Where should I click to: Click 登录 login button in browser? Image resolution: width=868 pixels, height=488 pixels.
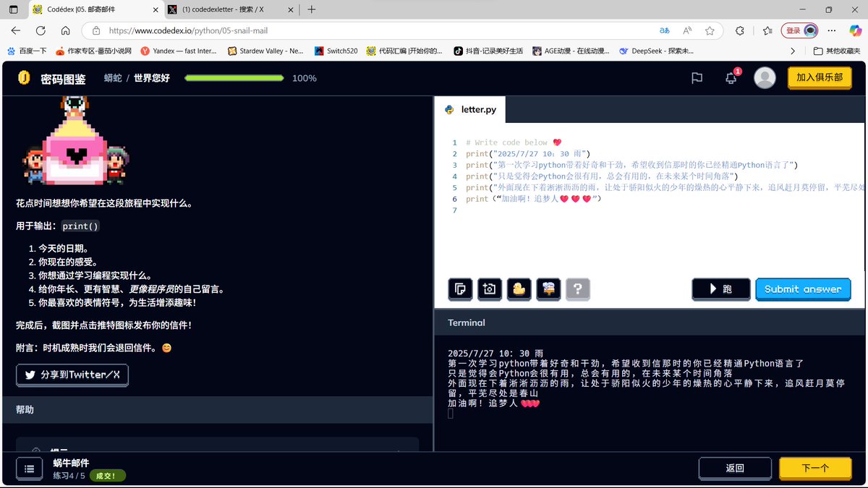tap(799, 31)
